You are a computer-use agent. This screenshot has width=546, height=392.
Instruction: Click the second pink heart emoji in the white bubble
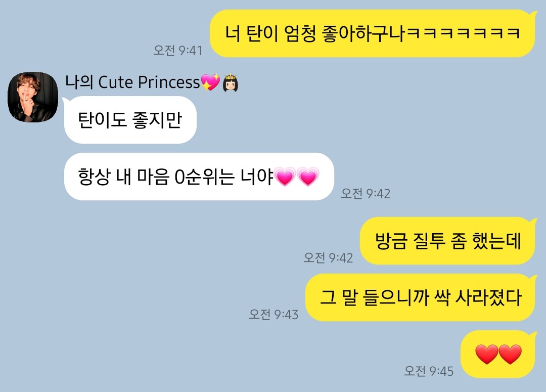(x=308, y=177)
